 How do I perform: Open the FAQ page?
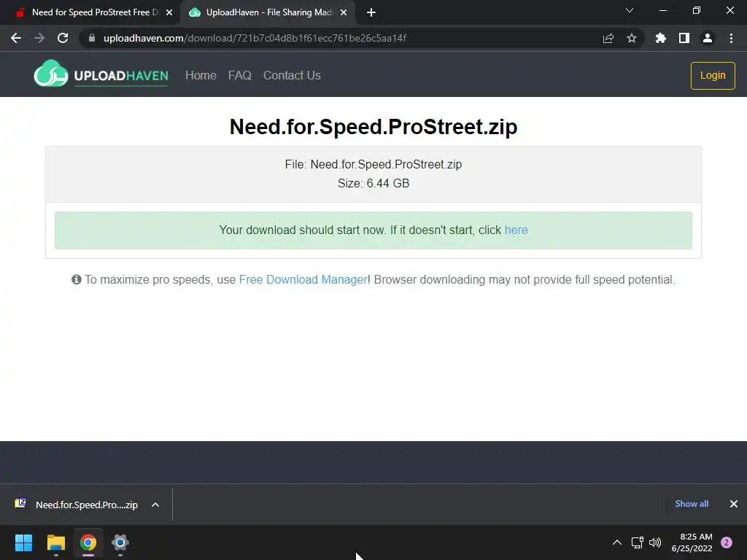(239, 75)
